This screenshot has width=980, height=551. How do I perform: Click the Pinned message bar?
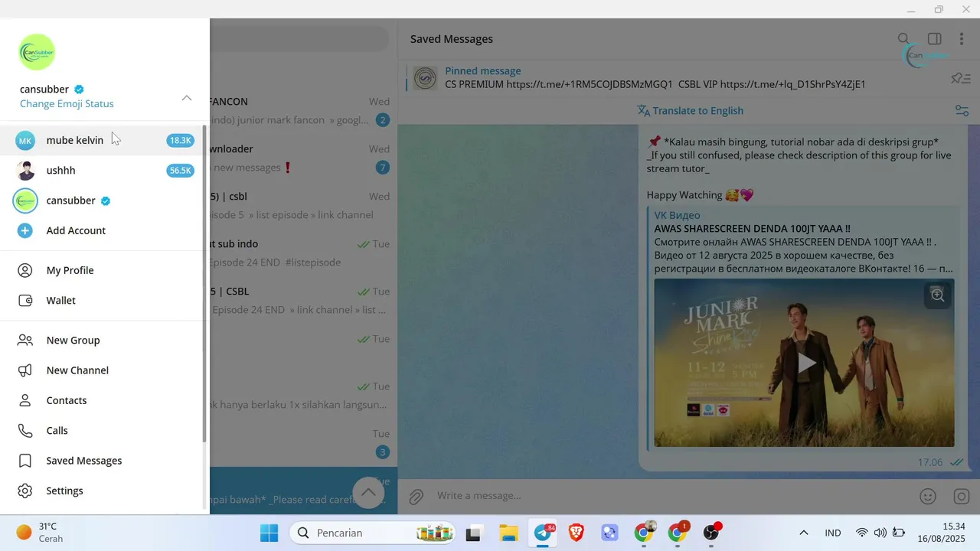pos(674,78)
